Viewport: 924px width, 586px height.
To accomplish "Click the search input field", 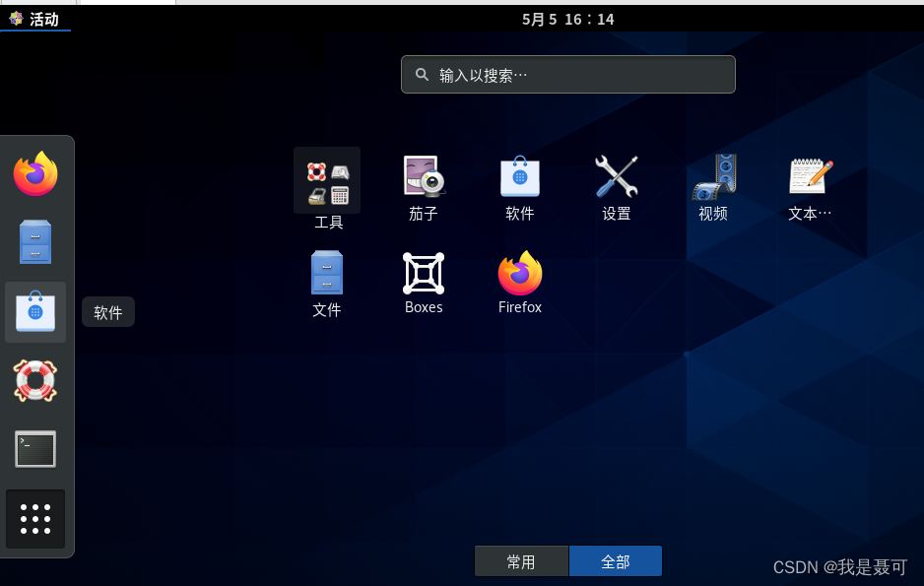I will (567, 74).
